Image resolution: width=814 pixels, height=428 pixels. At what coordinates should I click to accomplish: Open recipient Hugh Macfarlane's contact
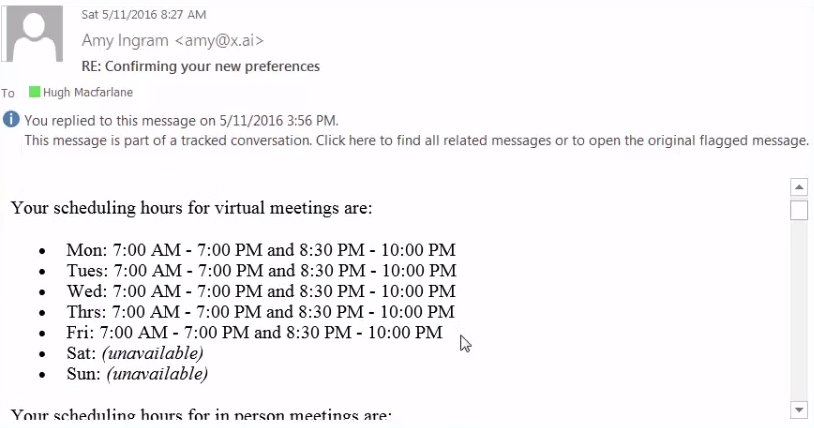click(x=87, y=92)
